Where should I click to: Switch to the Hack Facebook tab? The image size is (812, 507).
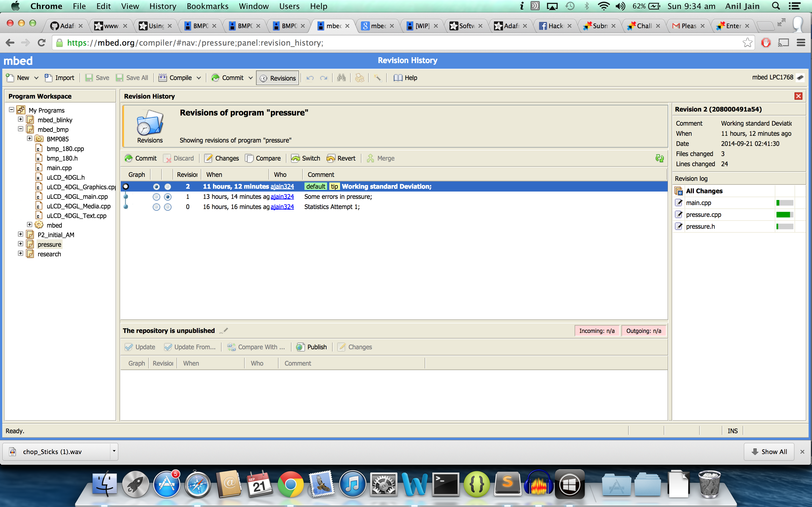555,26
